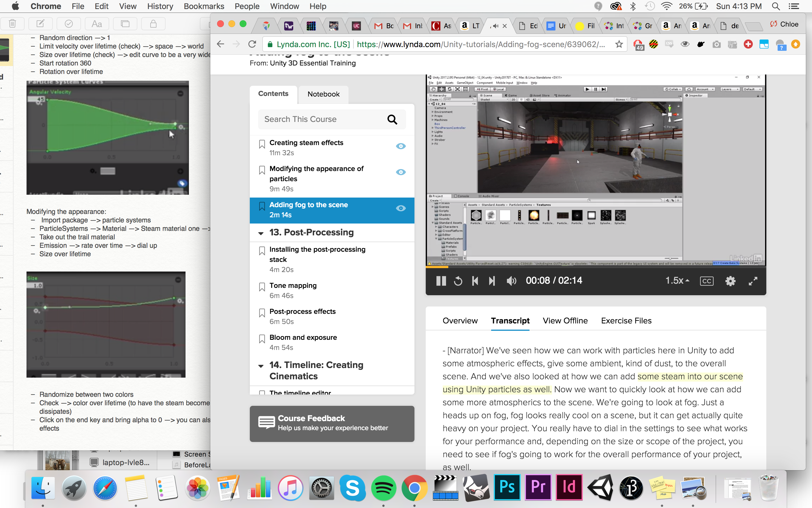Mute the video volume speaker icon
Image resolution: width=812 pixels, height=508 pixels.
pos(511,281)
